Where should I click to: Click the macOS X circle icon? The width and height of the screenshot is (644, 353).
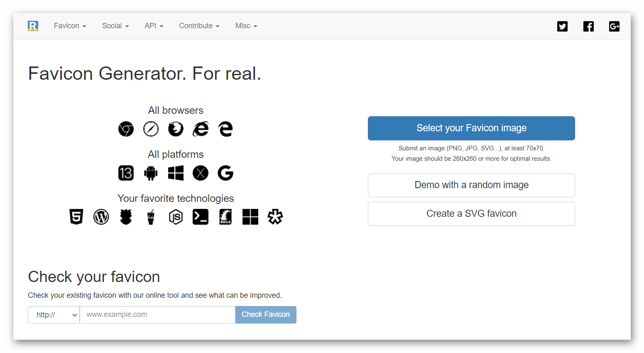pos(201,173)
